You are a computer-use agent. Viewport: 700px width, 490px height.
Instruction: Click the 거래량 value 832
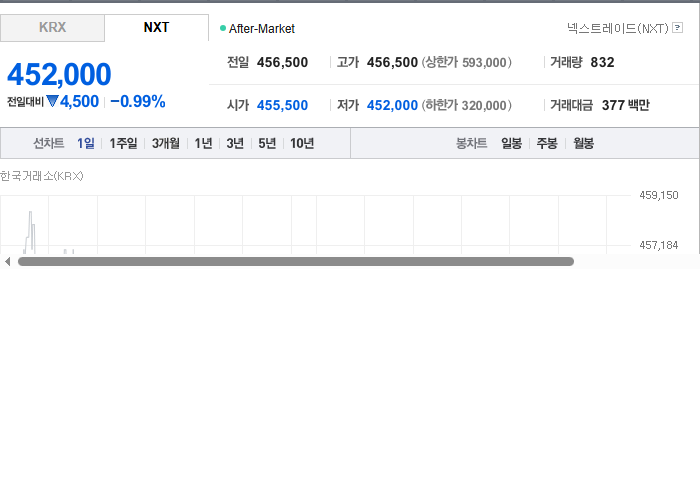coord(602,62)
